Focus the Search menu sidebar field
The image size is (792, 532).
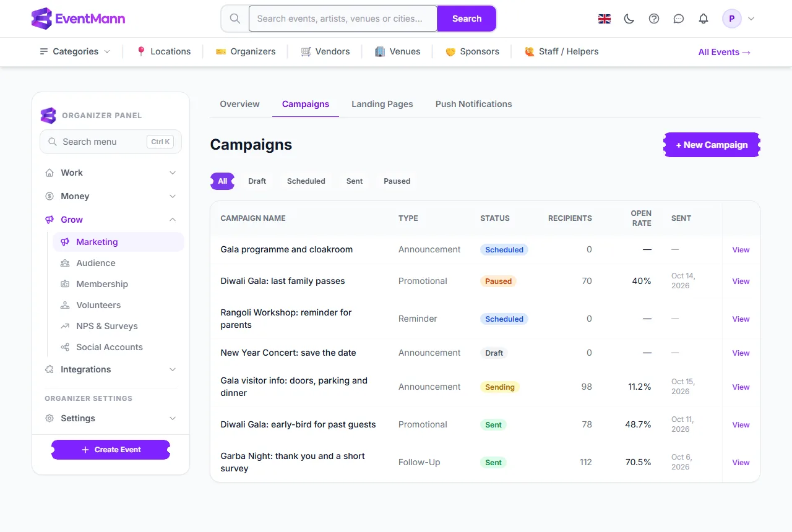pyautogui.click(x=111, y=142)
